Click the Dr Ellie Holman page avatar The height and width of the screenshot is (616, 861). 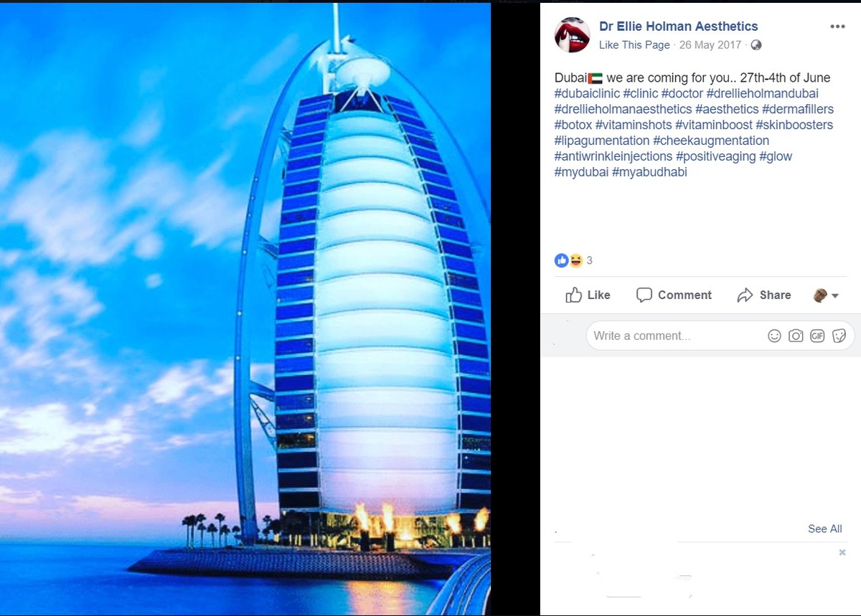pos(572,35)
